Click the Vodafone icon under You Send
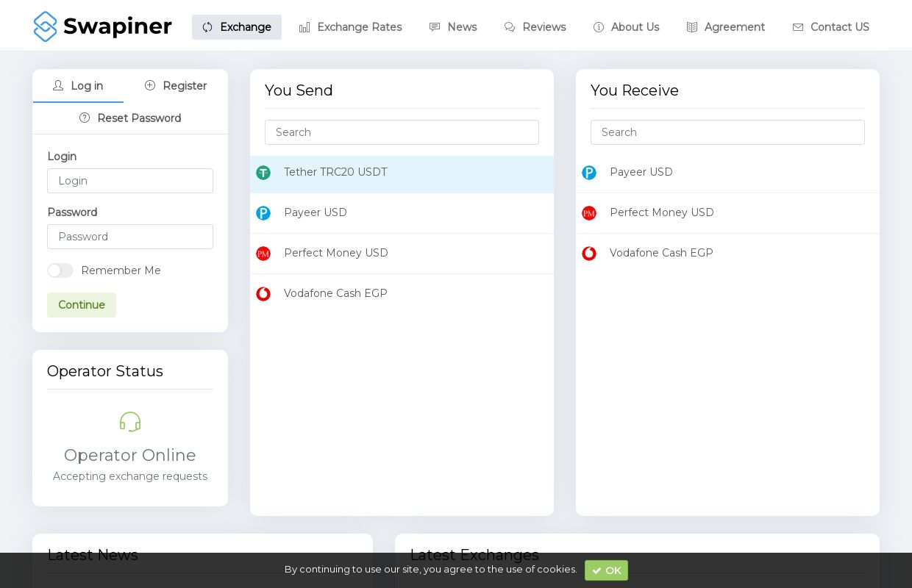Viewport: 912px width, 588px height. click(x=263, y=294)
